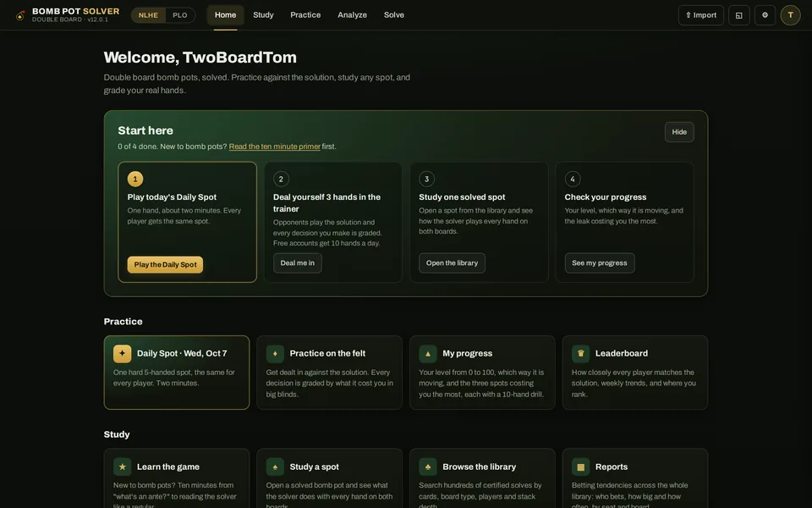Click Open the library button
Image resolution: width=812 pixels, height=508 pixels.
452,262
